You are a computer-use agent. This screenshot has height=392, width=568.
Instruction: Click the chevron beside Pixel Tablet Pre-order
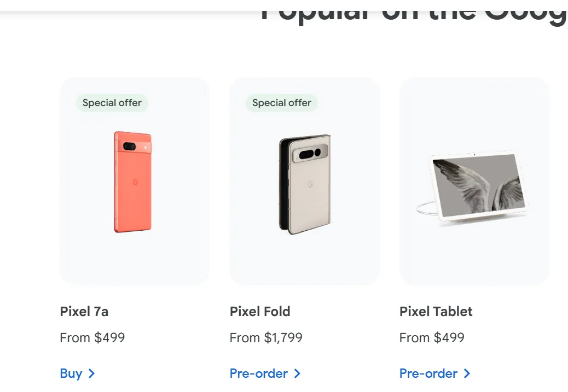(x=467, y=373)
